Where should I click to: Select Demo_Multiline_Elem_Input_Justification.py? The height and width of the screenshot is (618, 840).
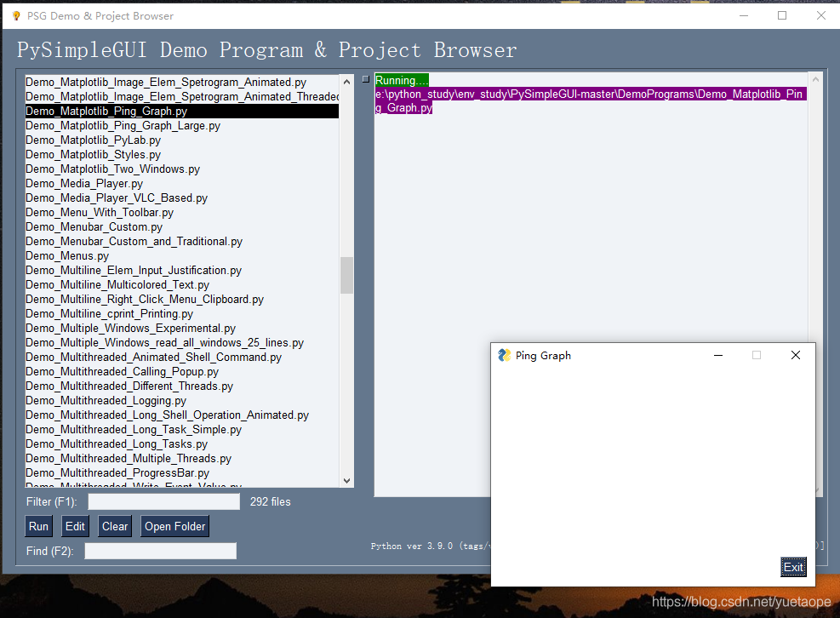(181, 270)
